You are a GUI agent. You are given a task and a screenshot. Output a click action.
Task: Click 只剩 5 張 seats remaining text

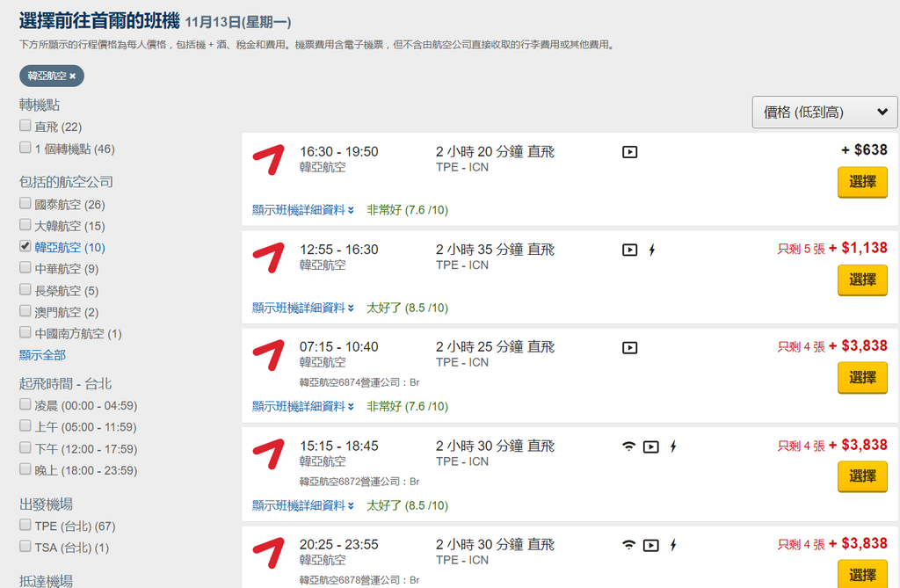[x=802, y=249]
